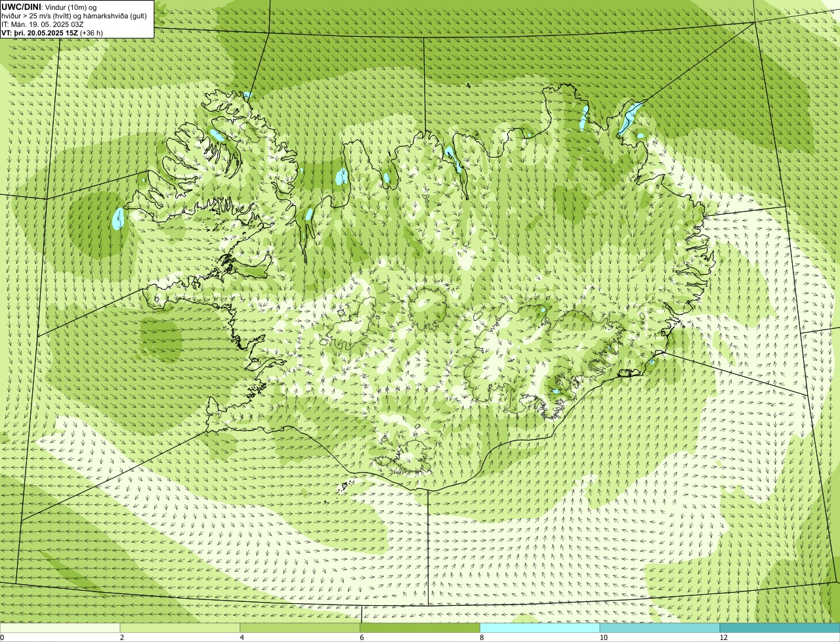Screen dimensions: 840x642
Task: Click the 0–2 m/s palest legend swatch
Action: click(x=60, y=628)
